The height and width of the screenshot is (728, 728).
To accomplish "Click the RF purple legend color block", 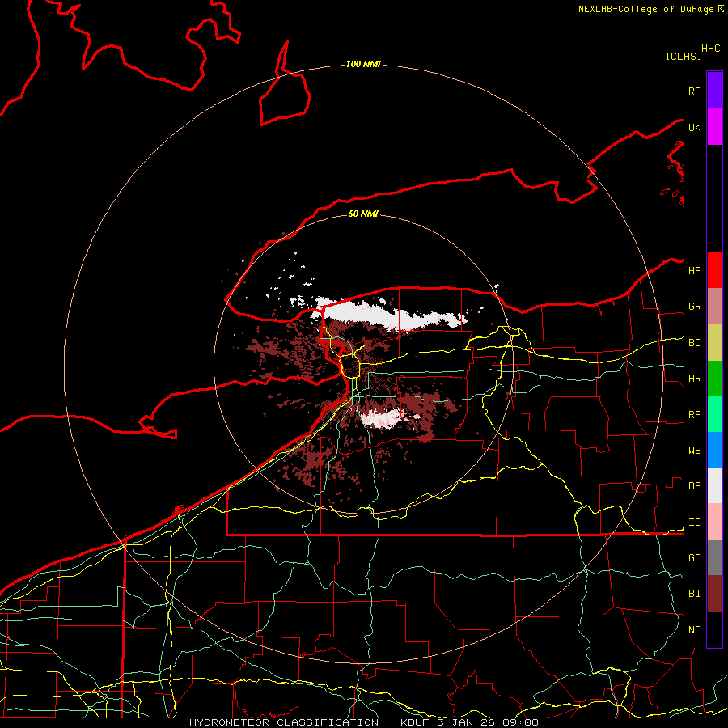I will point(714,91).
